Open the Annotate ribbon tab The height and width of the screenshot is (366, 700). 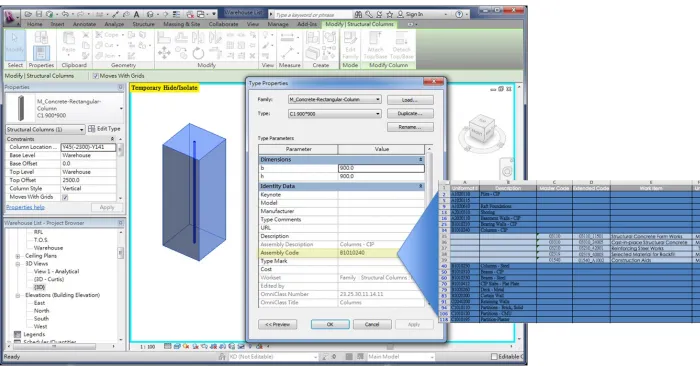(x=84, y=24)
